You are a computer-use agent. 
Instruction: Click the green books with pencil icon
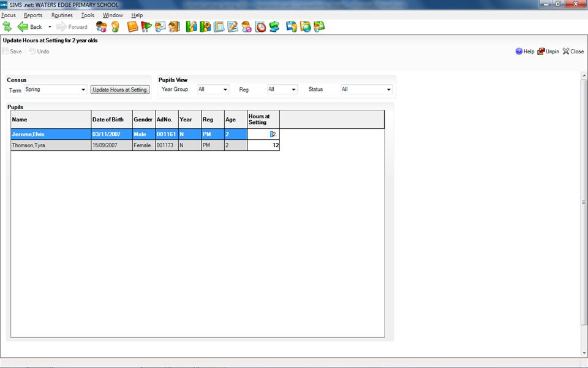click(191, 26)
